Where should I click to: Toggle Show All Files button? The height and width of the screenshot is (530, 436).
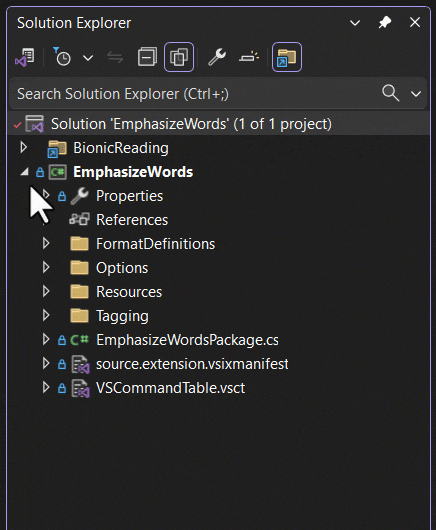(179, 57)
